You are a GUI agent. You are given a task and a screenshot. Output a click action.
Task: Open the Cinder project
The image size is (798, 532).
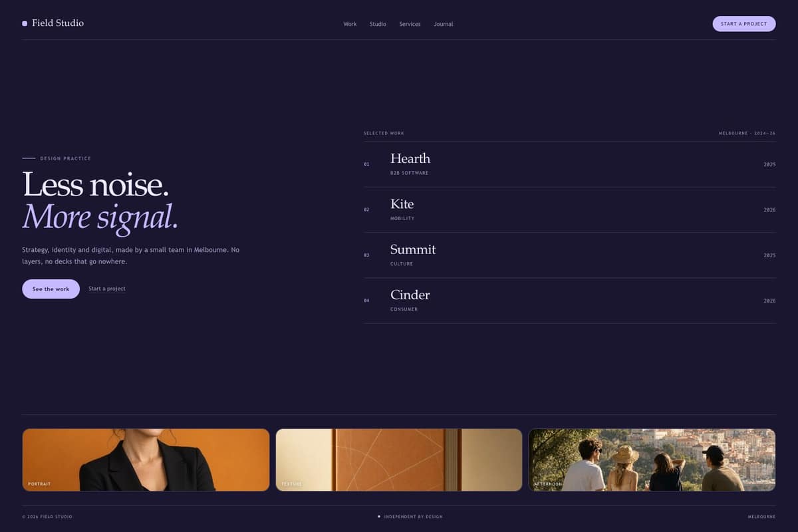point(570,301)
